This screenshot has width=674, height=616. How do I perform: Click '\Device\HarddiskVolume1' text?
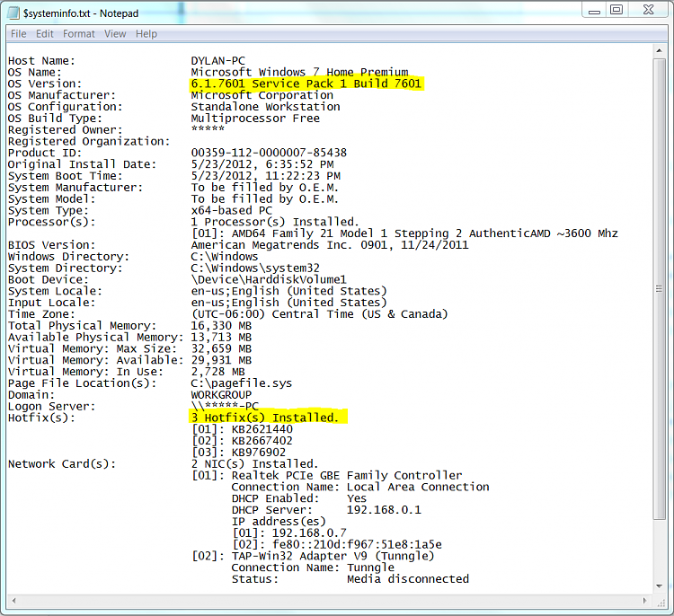(269, 279)
